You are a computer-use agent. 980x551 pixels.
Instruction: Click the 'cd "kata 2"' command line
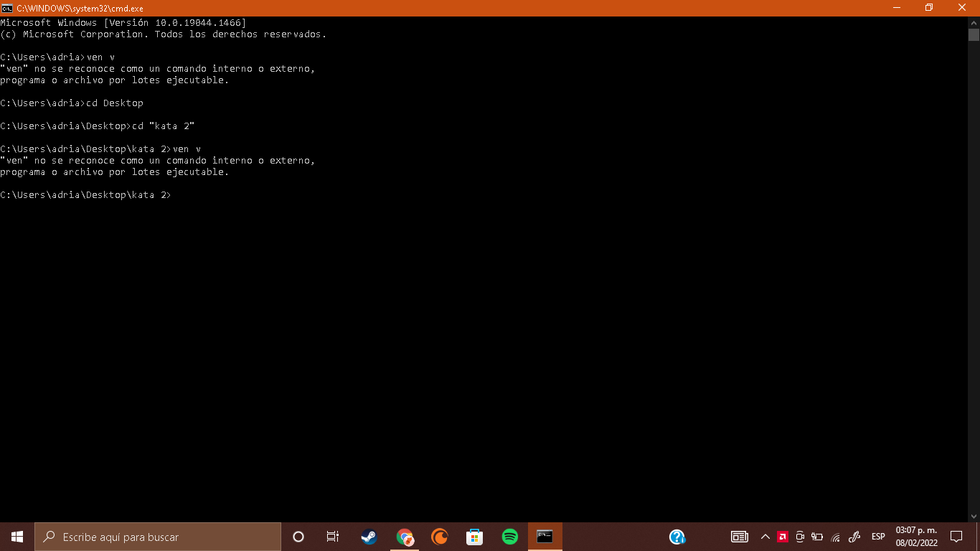tap(98, 126)
